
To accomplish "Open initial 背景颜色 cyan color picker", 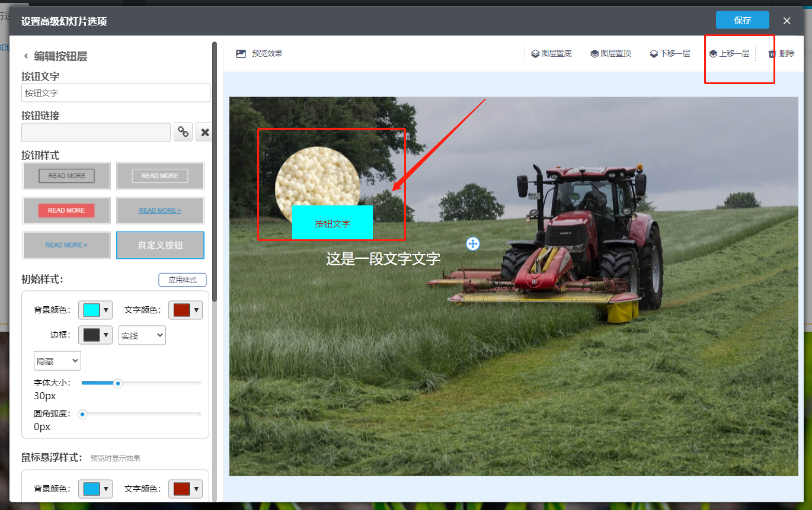I will 95,310.
